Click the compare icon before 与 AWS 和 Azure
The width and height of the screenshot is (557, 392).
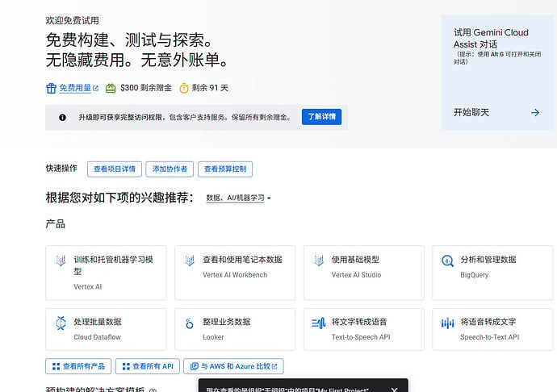195,366
